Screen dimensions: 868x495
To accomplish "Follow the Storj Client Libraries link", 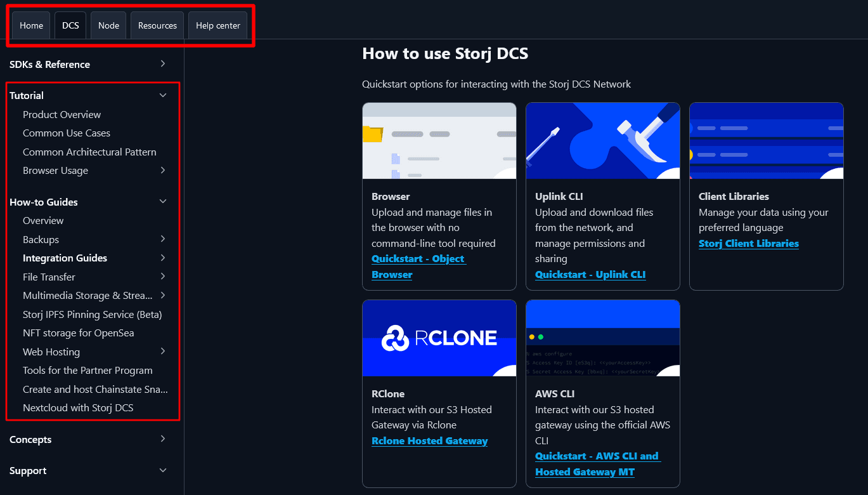I will click(x=748, y=244).
